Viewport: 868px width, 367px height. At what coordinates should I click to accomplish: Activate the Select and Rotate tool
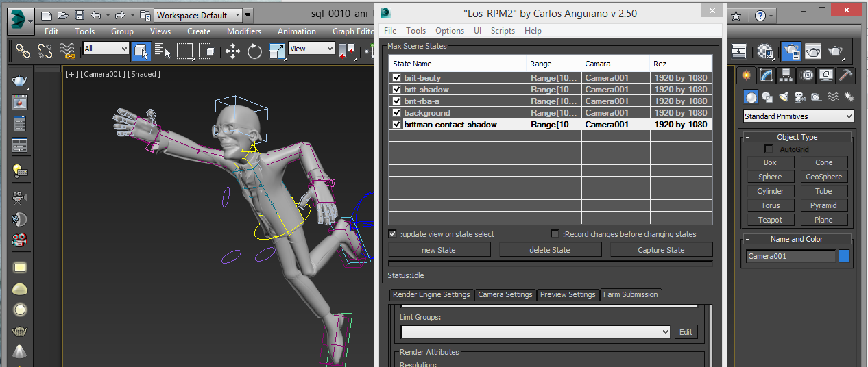pyautogui.click(x=254, y=51)
